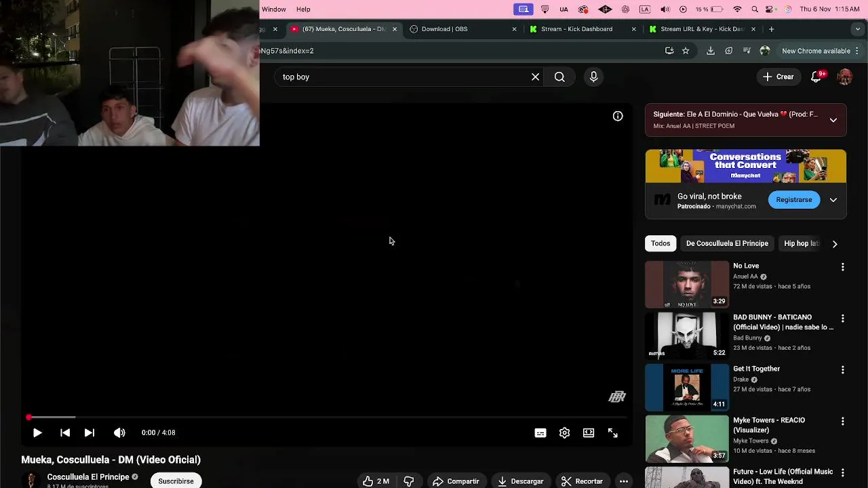Screen dimensions: 868x488
Task: Open options for No Love video
Action: point(843,267)
